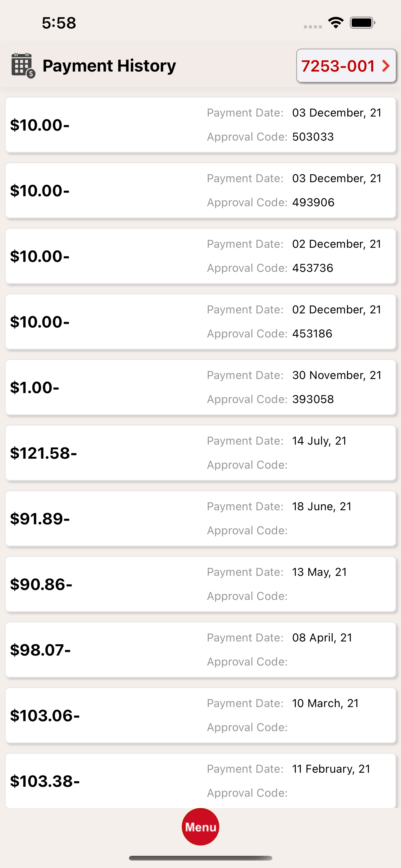Select the payment with approval code 503033
This screenshot has width=401, height=868.
tap(200, 125)
